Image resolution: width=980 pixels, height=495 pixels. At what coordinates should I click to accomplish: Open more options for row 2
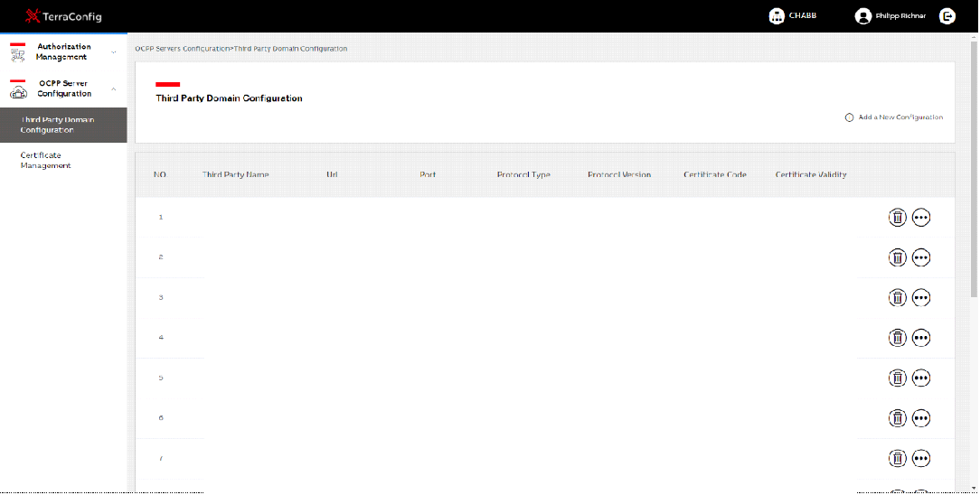coord(920,257)
